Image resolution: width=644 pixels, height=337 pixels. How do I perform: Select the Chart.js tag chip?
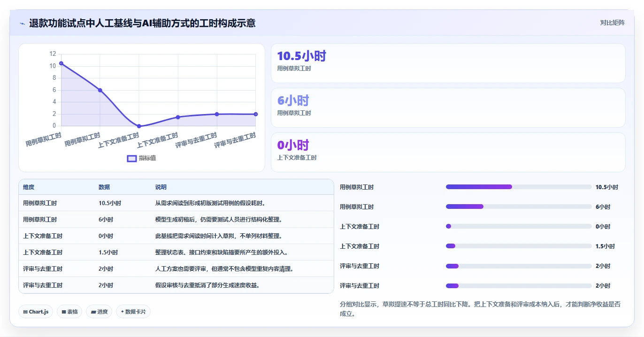(x=36, y=312)
